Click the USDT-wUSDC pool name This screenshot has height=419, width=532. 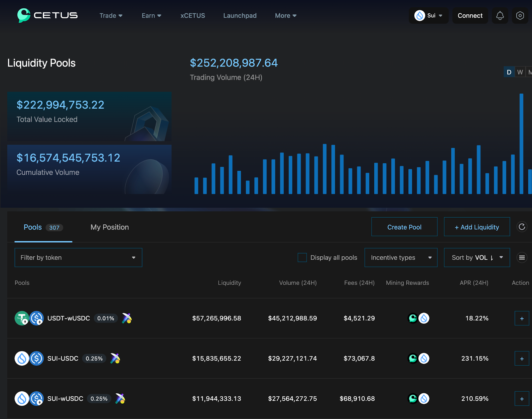pyautogui.click(x=68, y=318)
